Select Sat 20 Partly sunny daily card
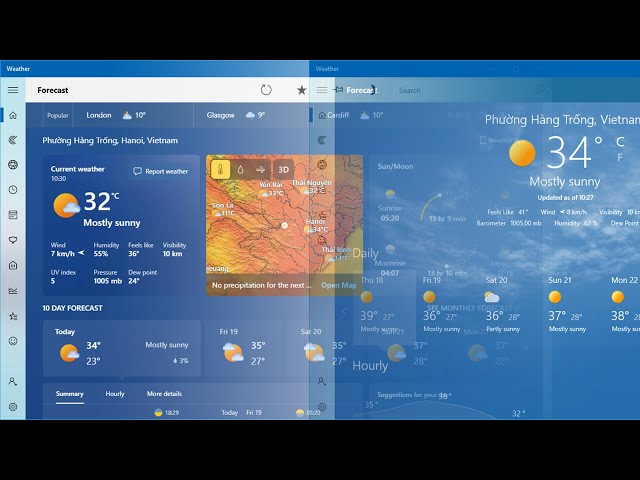The width and height of the screenshot is (640, 480). (503, 304)
